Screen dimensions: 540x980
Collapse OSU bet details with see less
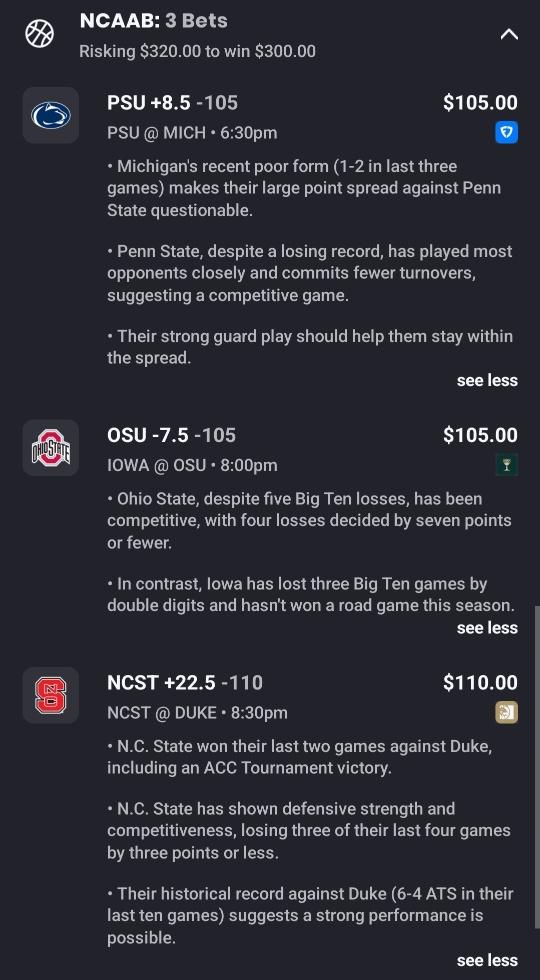[x=487, y=628]
